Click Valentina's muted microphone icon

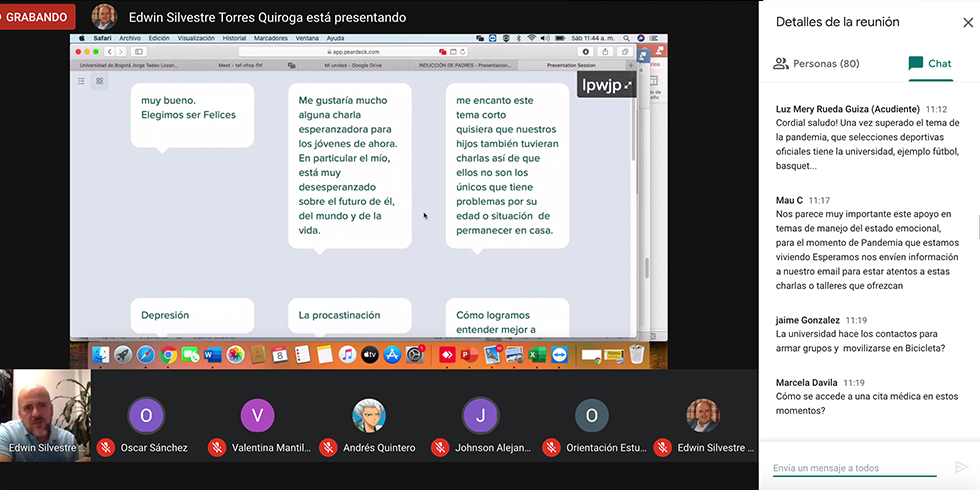216,448
